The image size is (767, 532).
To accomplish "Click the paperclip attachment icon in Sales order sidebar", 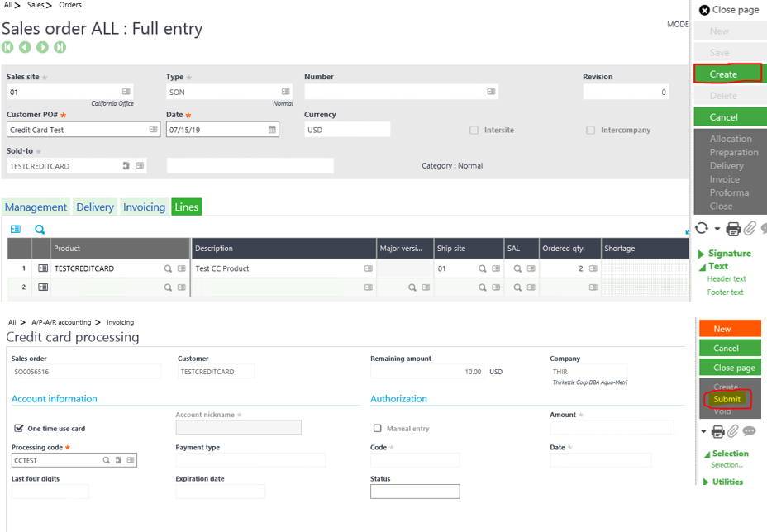I will (x=750, y=229).
